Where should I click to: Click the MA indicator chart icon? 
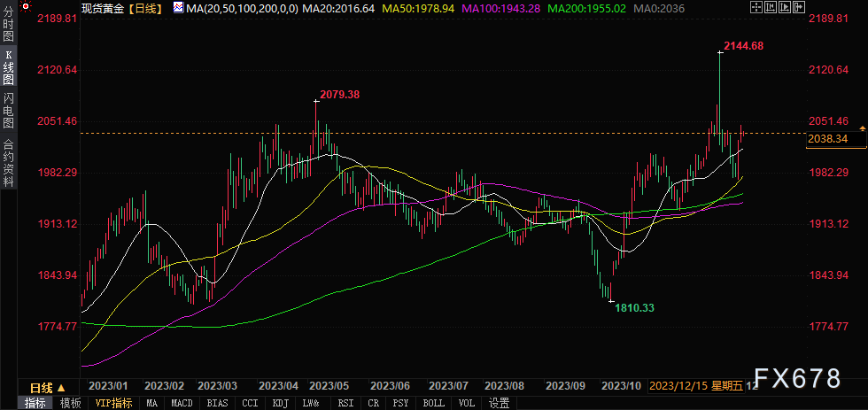point(178,7)
